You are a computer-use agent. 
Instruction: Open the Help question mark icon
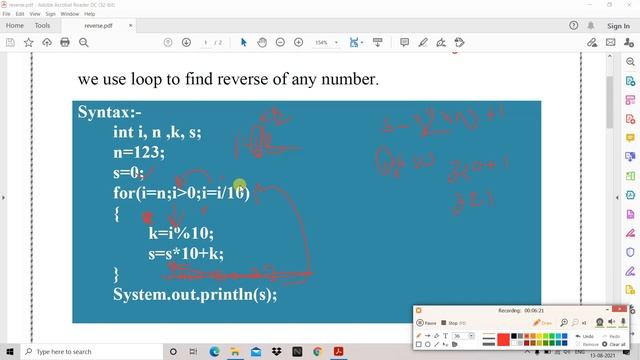coord(573,25)
